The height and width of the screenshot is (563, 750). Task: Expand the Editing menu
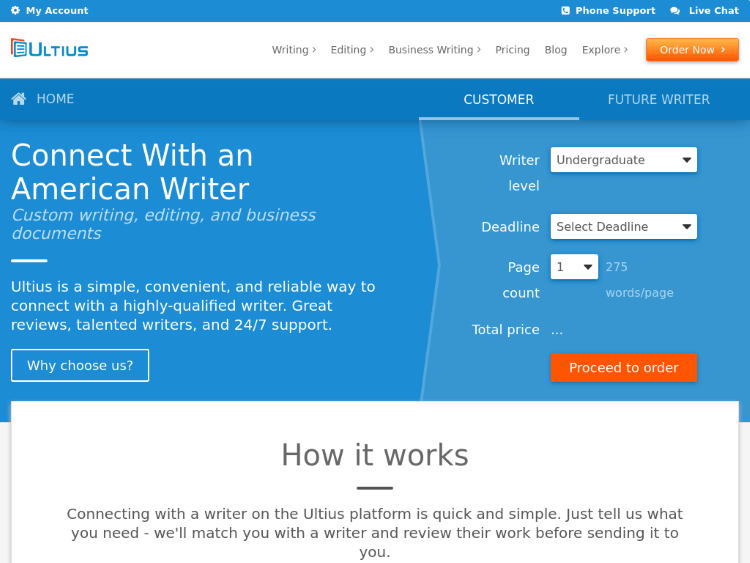352,50
